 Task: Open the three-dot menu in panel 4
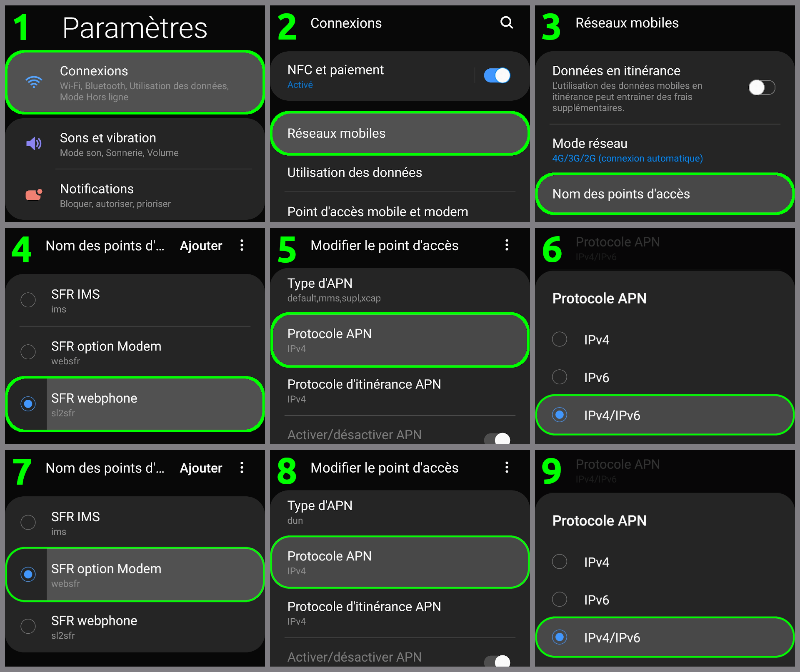point(242,245)
